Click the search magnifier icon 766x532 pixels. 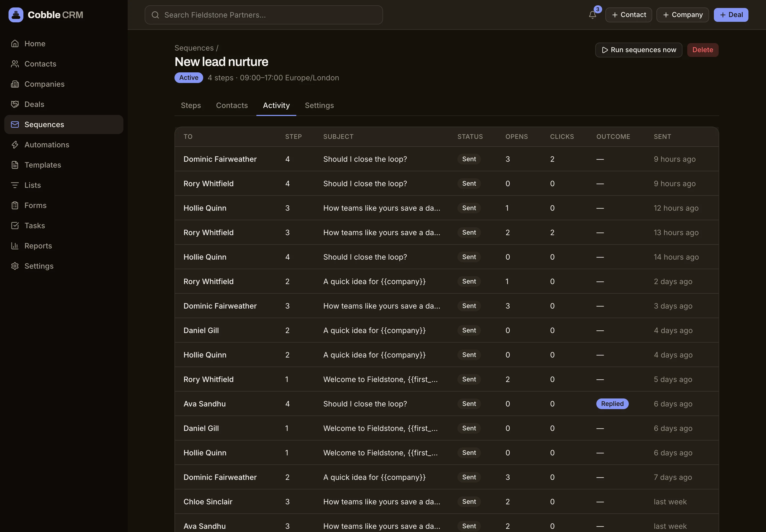[x=155, y=15]
